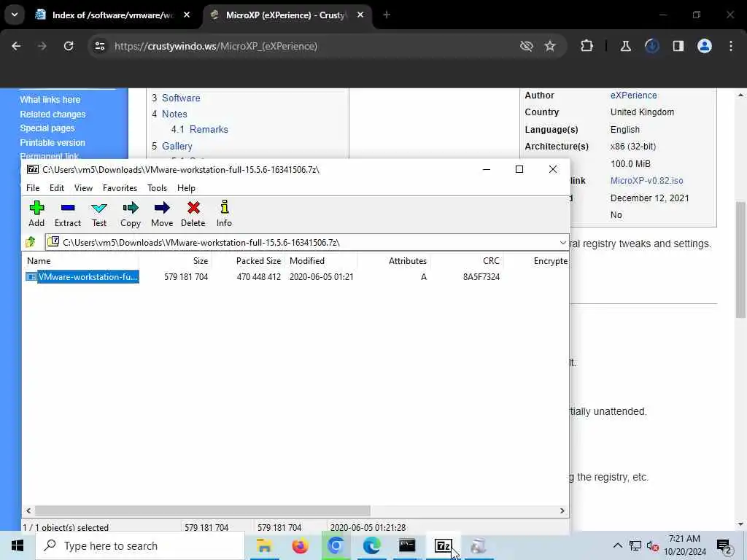Click the web page vertical scrollbar thumb
Viewport: 747px width, 560px height.
(740, 260)
